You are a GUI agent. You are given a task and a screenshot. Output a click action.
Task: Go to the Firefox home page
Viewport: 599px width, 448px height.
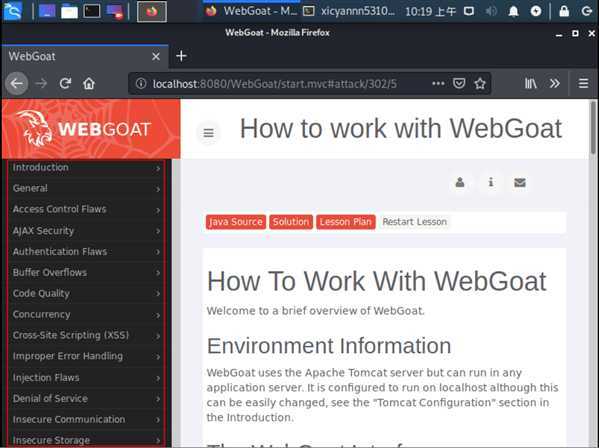coord(89,83)
